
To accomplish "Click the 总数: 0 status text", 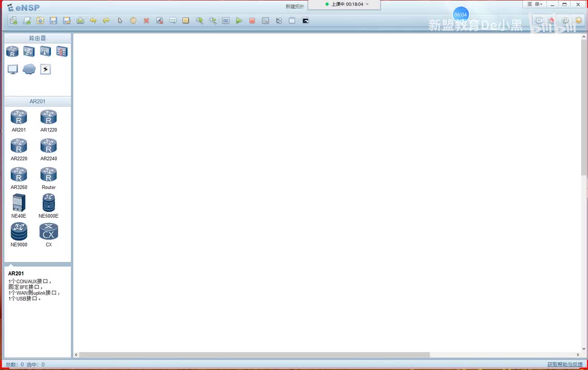I will 14,364.
